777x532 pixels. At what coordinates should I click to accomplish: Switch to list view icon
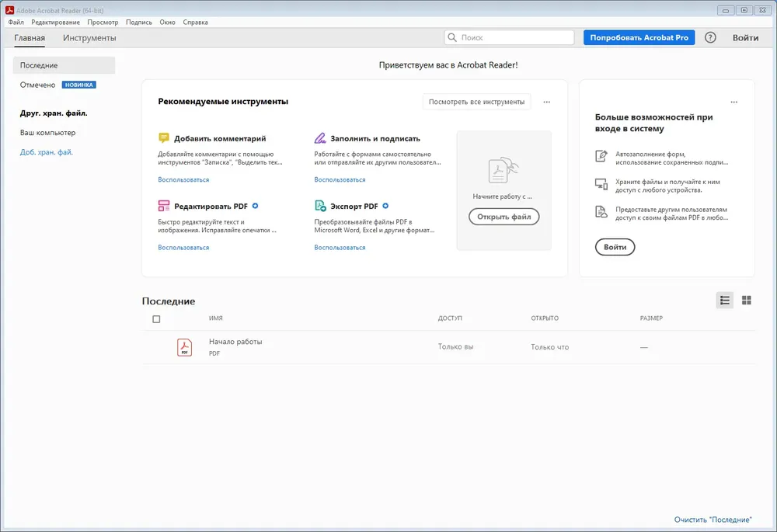pyautogui.click(x=724, y=301)
